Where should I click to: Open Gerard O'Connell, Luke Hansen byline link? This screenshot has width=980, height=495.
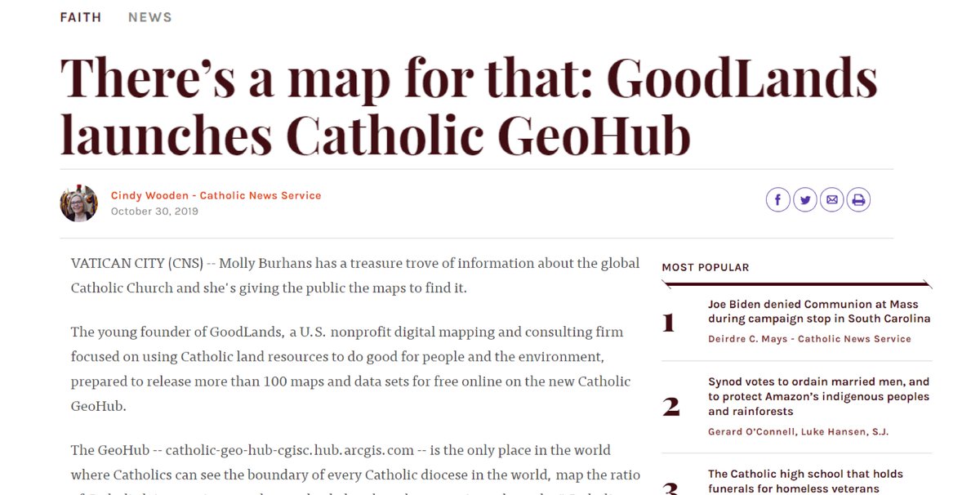point(798,431)
